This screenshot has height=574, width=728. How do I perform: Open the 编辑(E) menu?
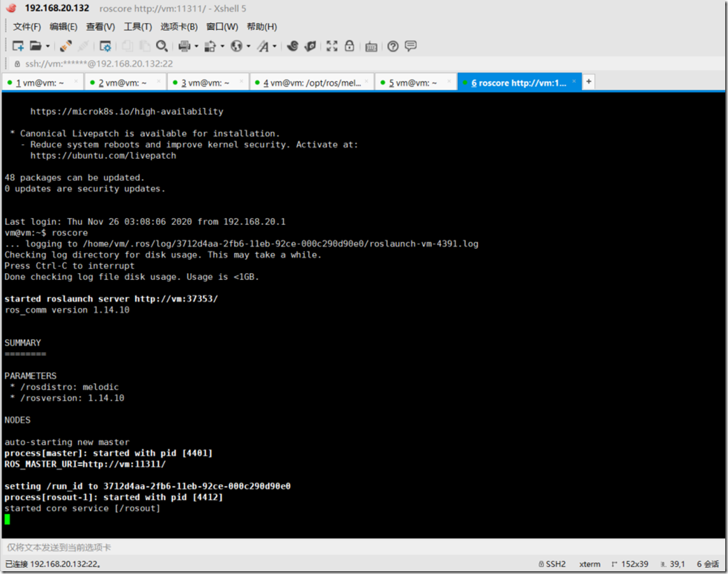coord(63,26)
